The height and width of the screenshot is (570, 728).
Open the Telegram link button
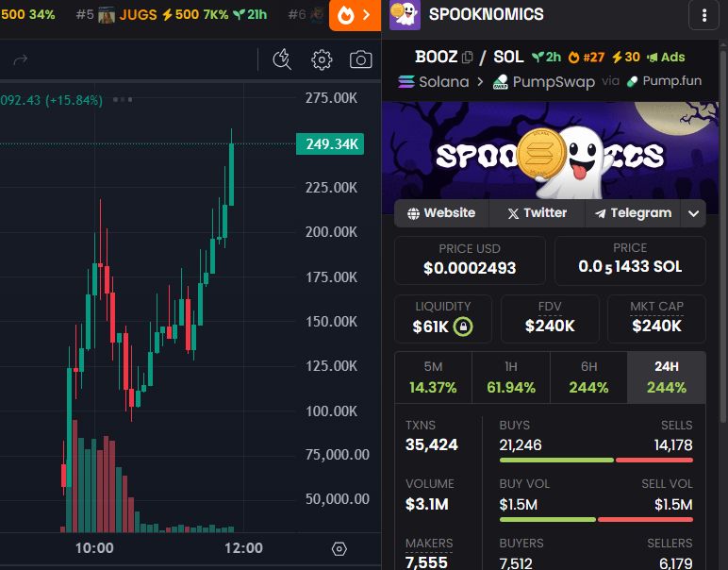pyautogui.click(x=634, y=213)
